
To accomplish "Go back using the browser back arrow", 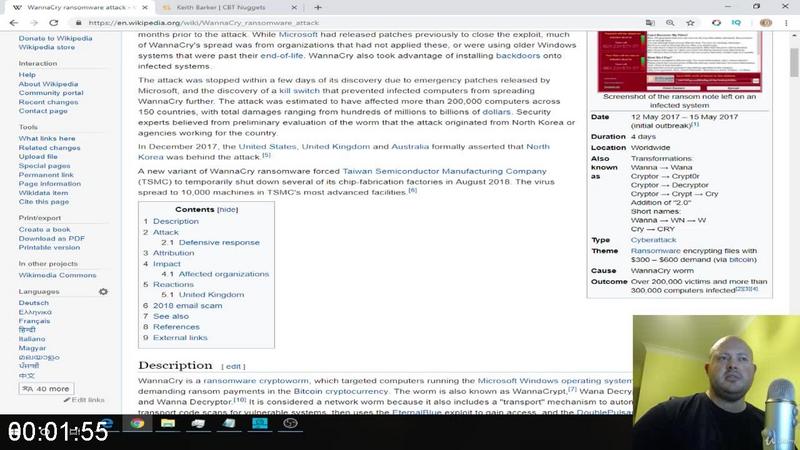I will coord(14,23).
